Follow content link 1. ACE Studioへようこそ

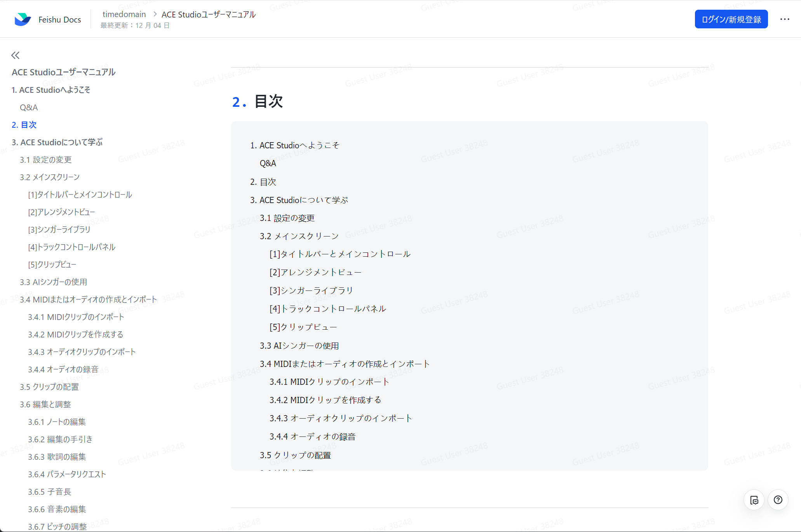pos(295,145)
